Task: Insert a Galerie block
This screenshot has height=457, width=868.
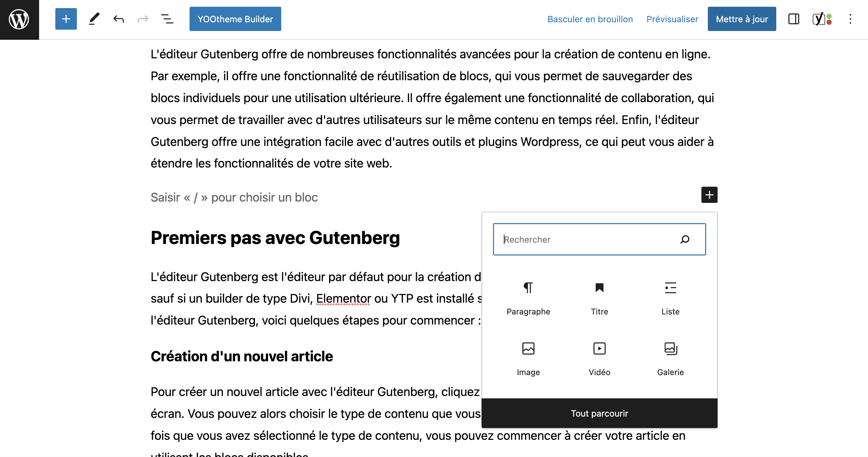Action: pyautogui.click(x=670, y=359)
